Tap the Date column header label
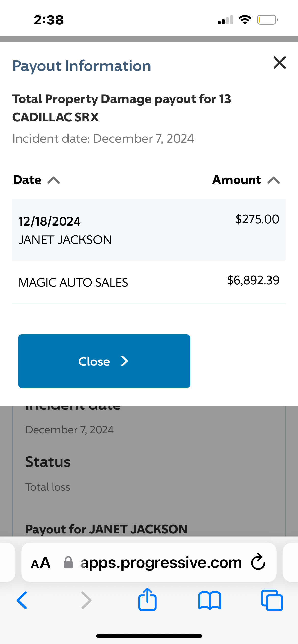This screenshot has width=298, height=644. click(27, 180)
